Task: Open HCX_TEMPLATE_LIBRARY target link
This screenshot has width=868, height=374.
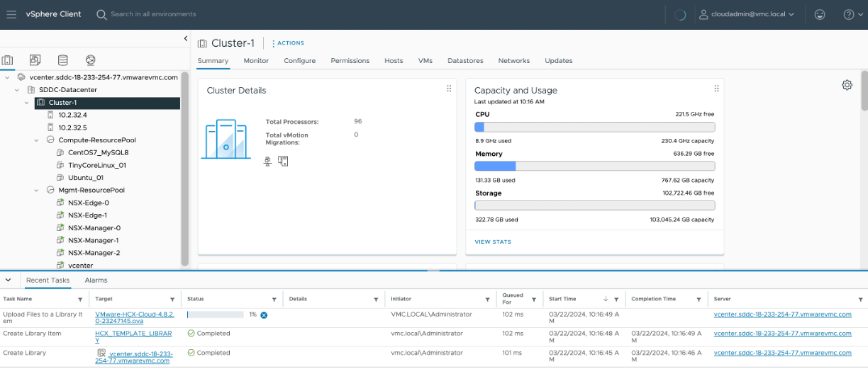Action: 133,336
